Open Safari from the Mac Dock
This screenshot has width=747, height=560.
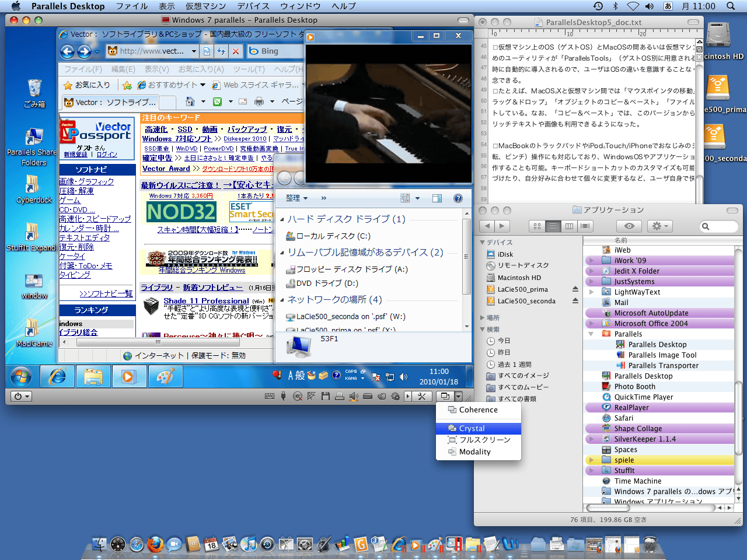click(137, 544)
